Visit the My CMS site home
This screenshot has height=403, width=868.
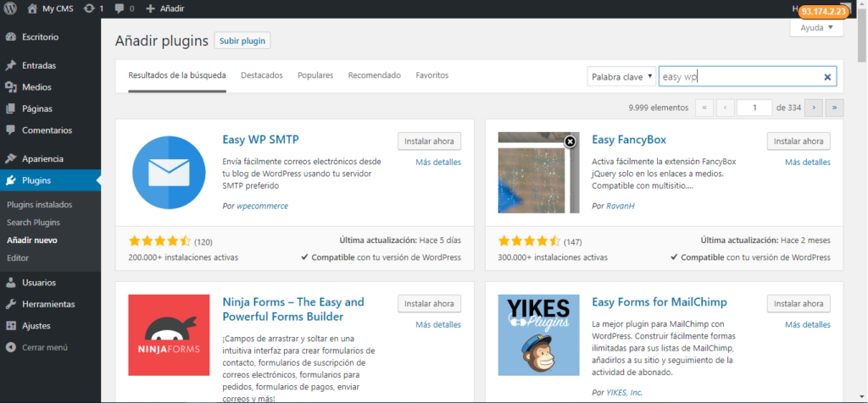coord(50,8)
